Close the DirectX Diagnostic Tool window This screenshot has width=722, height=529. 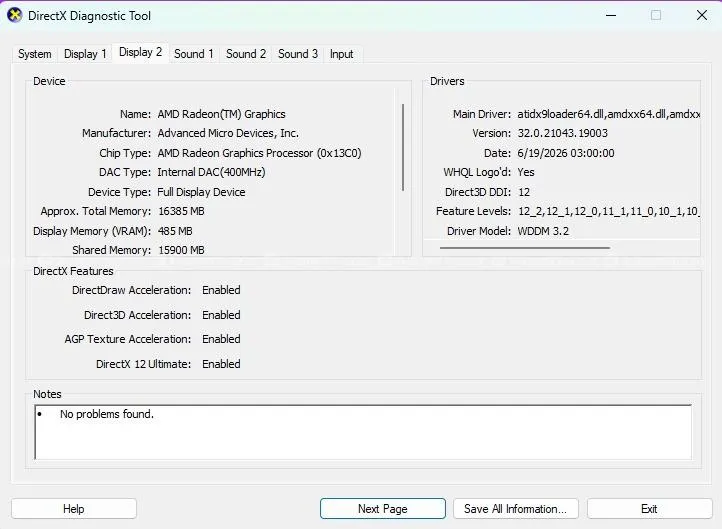(x=702, y=15)
